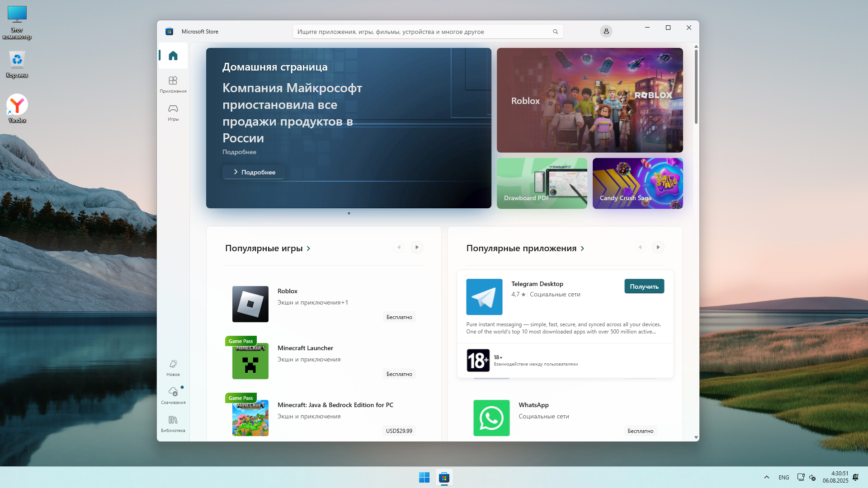Click the user account profile icon
The height and width of the screenshot is (488, 868).
pos(606,31)
